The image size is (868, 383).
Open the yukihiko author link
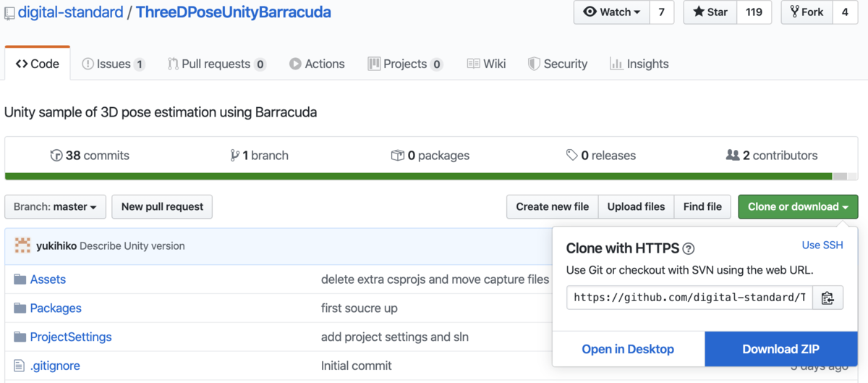56,246
